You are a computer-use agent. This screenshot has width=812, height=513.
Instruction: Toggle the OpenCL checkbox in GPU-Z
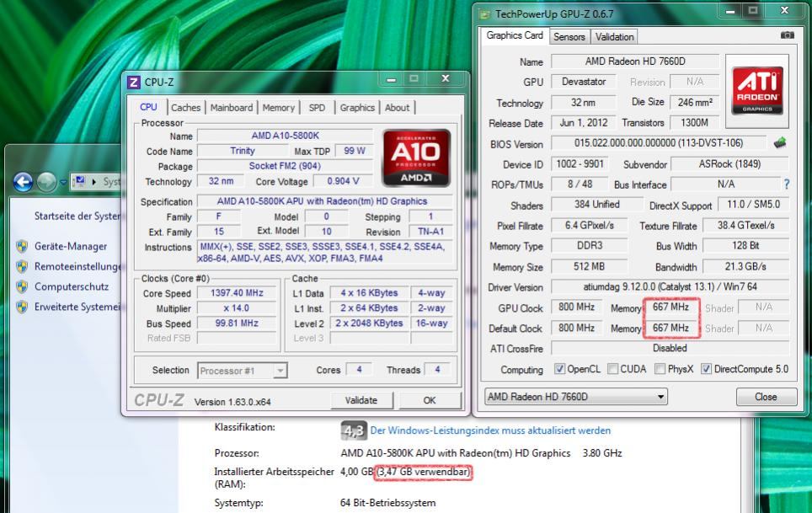[559, 369]
